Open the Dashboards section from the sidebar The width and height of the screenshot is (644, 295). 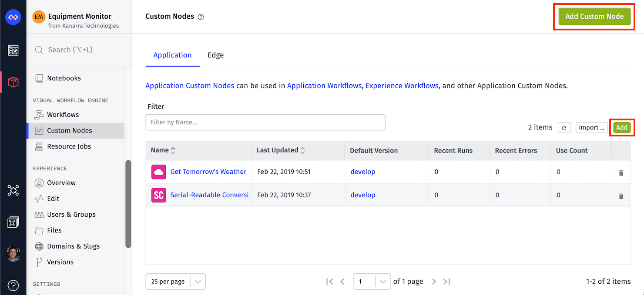tap(13, 50)
